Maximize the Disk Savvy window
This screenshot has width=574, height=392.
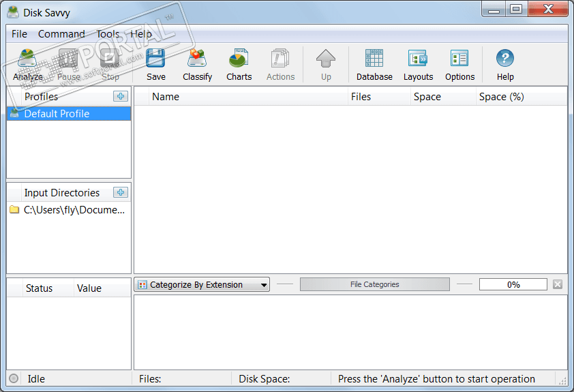pyautogui.click(x=516, y=9)
